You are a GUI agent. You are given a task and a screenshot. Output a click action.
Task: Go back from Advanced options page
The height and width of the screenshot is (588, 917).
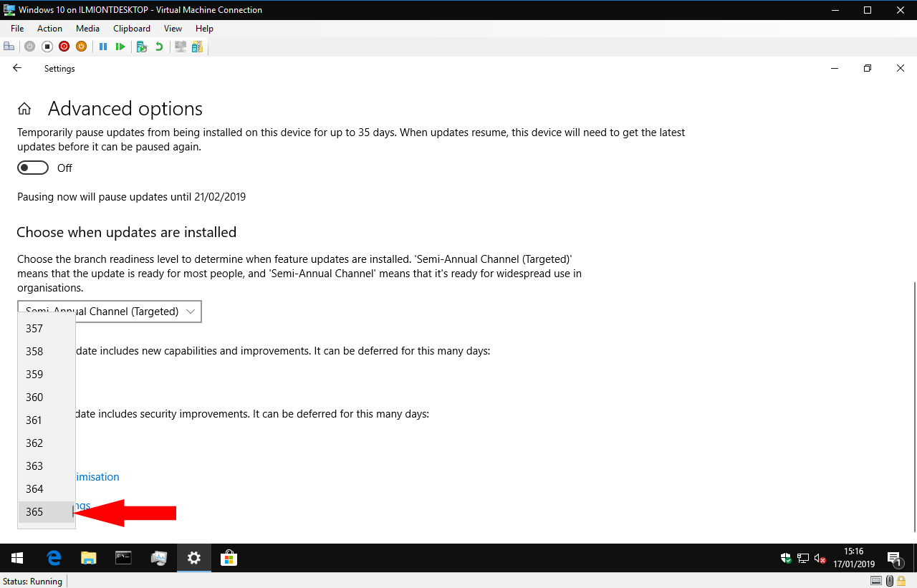pyautogui.click(x=17, y=68)
